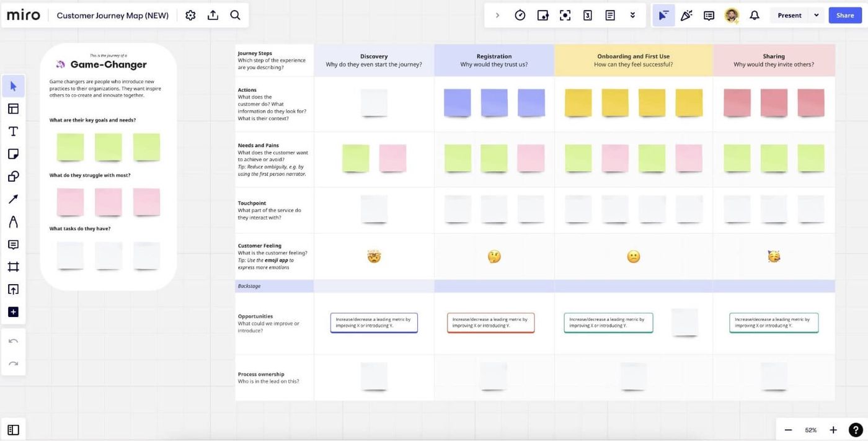
Task: Toggle collaborators' cursors visibility icon
Action: tap(663, 16)
